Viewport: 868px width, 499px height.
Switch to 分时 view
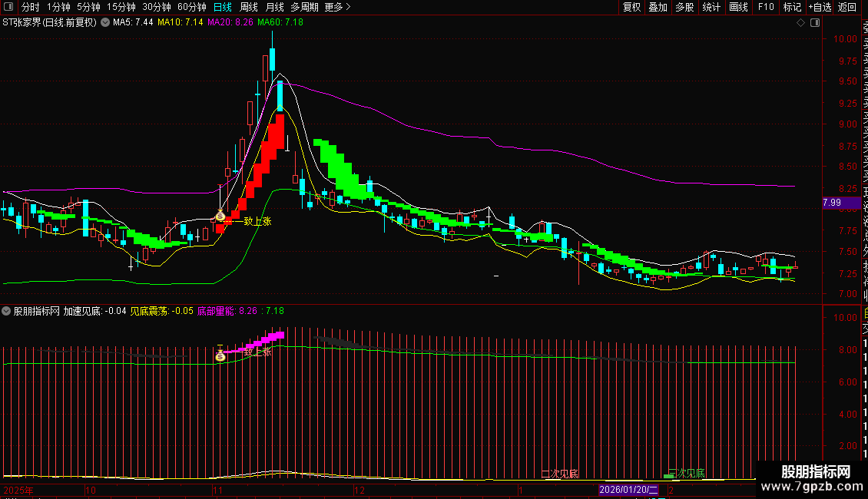pyautogui.click(x=31, y=7)
